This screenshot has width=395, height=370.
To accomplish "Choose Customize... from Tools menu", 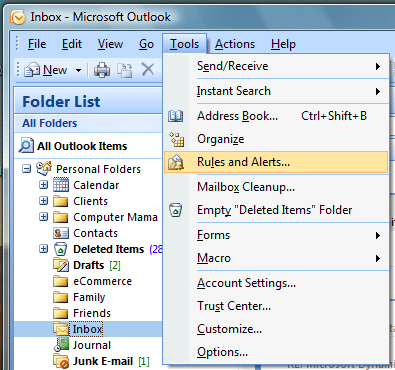I will (276, 329).
